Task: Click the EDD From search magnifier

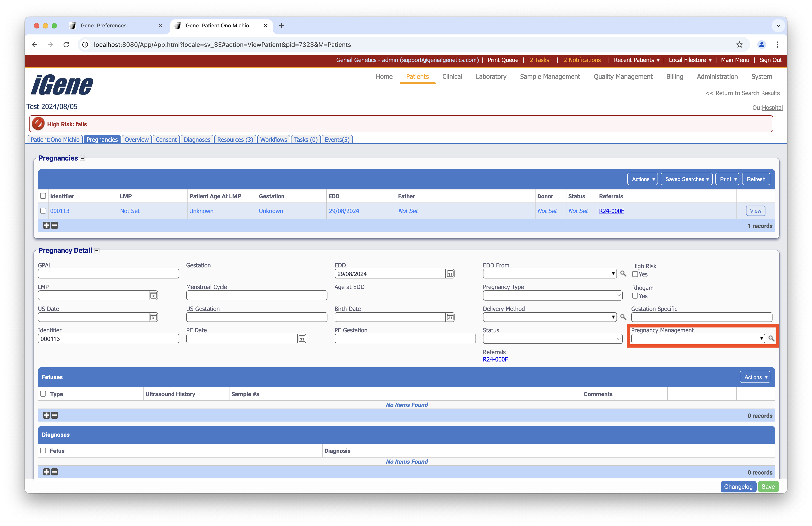Action: [623, 273]
